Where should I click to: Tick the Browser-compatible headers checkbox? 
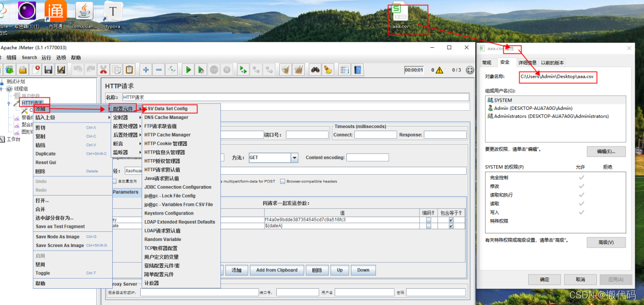tap(283, 181)
